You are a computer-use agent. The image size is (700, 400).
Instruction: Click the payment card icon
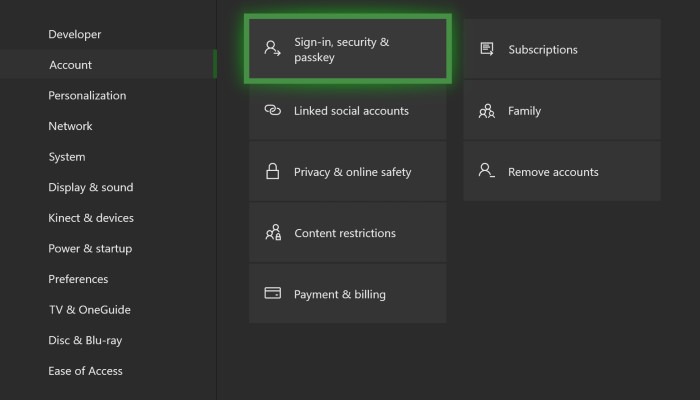tap(272, 294)
